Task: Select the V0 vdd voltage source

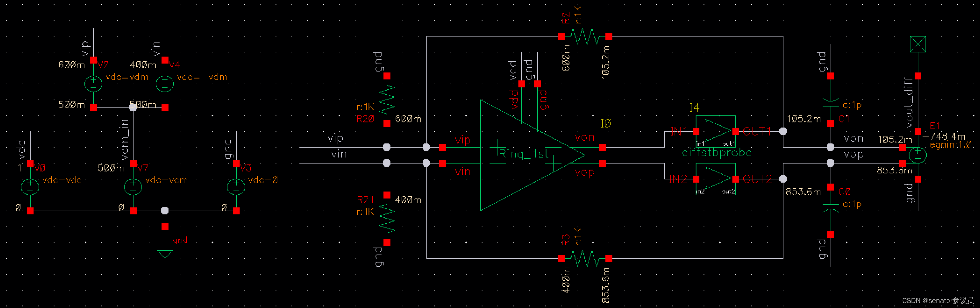Action: [x=30, y=187]
